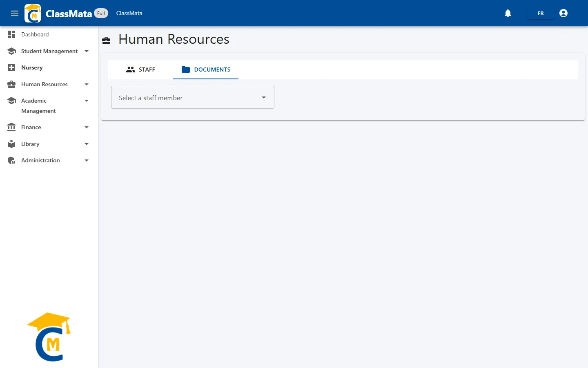Expand Administration submenu arrow
Viewport: 588px width, 368px height.
[87, 160]
